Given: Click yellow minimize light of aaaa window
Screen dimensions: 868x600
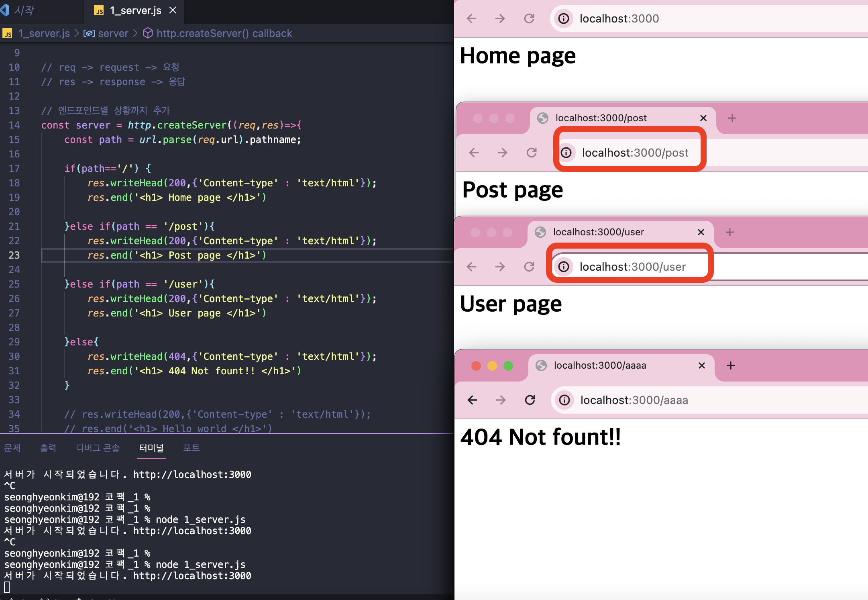Looking at the screenshot, I should [492, 366].
